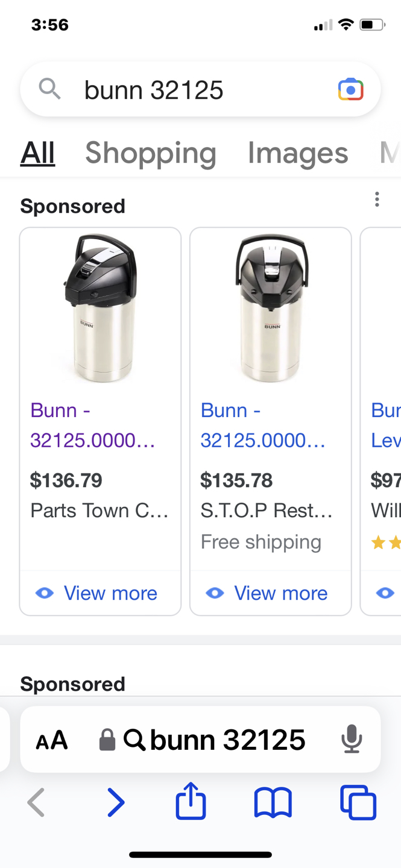
Task: Tap View more under S.T.O.P Restaurant listing
Action: click(x=270, y=593)
